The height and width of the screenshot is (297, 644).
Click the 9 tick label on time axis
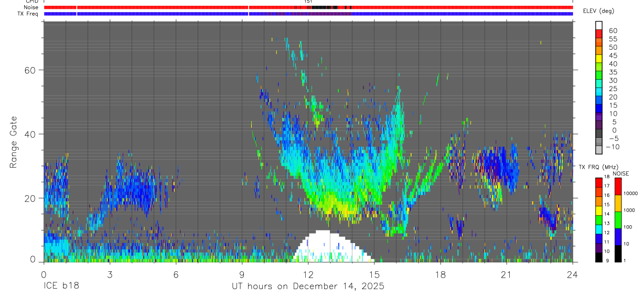pos(242,275)
